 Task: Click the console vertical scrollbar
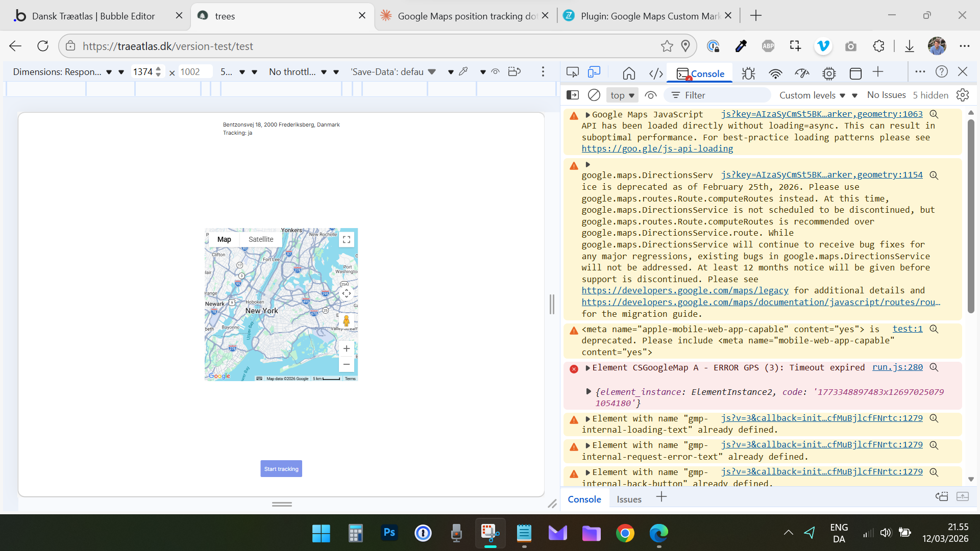pyautogui.click(x=971, y=217)
